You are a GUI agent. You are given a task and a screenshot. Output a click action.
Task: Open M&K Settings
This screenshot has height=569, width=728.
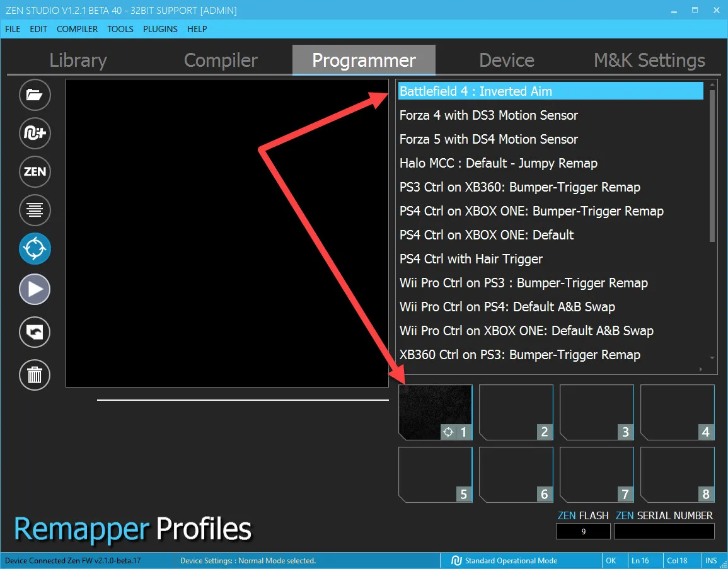coord(649,60)
